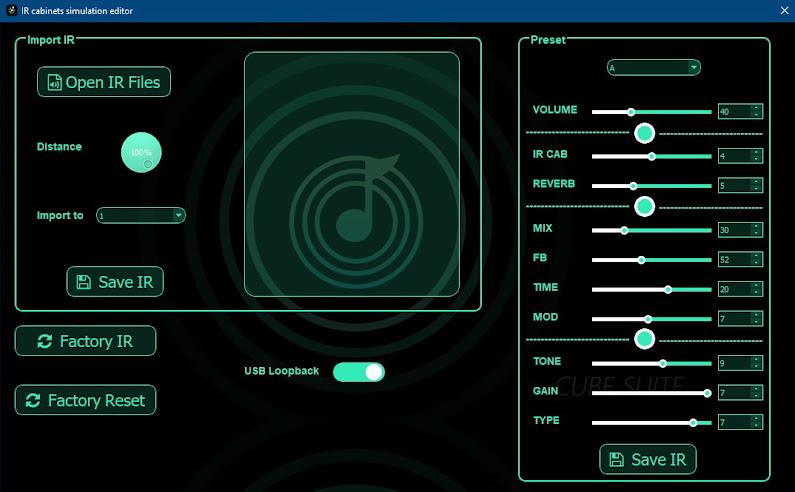Image resolution: width=795 pixels, height=492 pixels.
Task: Click the FB value field showing 52
Action: tap(740, 260)
